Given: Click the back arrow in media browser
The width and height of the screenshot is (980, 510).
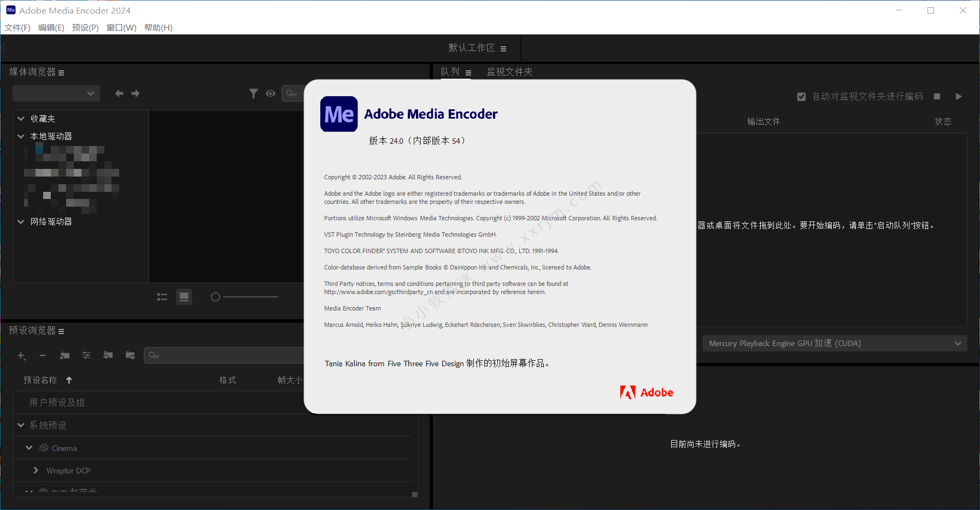Looking at the screenshot, I should coord(119,93).
